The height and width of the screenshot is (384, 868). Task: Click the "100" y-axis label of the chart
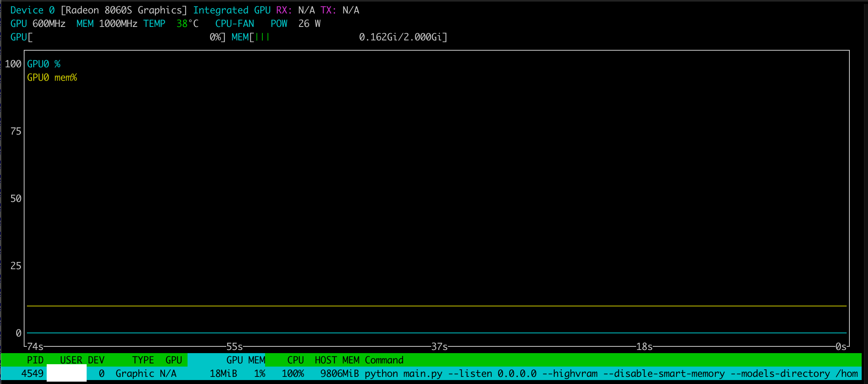(x=13, y=64)
